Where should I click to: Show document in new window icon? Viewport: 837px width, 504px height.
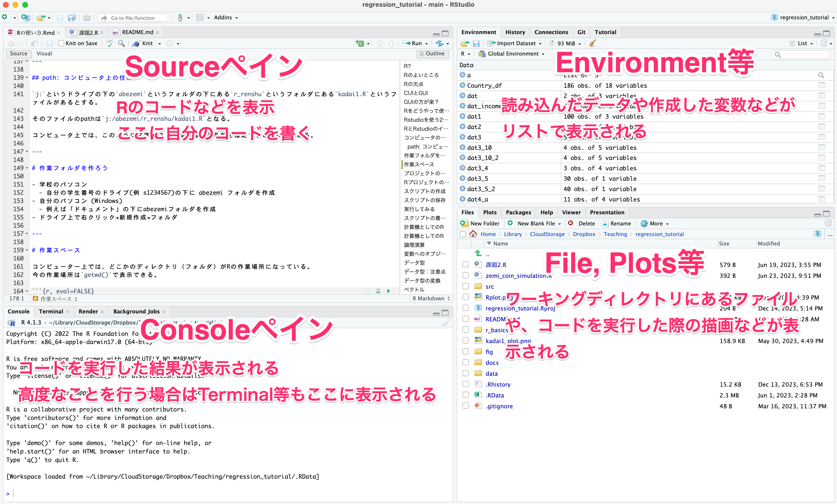[34, 43]
